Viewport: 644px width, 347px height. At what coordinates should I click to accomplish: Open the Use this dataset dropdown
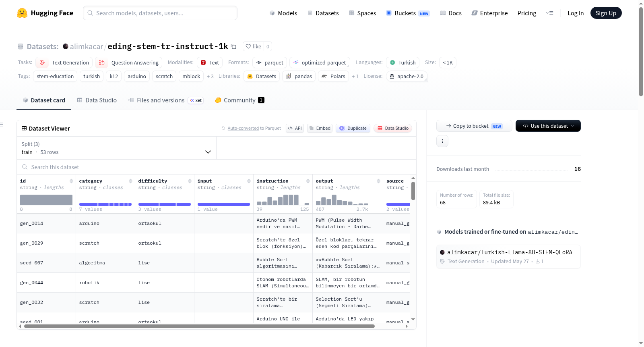pos(548,126)
